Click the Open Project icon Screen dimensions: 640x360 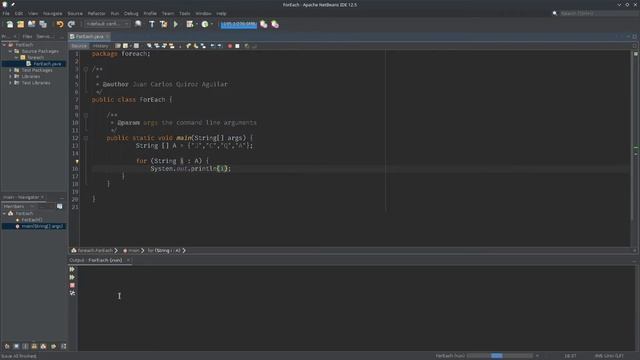pos(31,24)
